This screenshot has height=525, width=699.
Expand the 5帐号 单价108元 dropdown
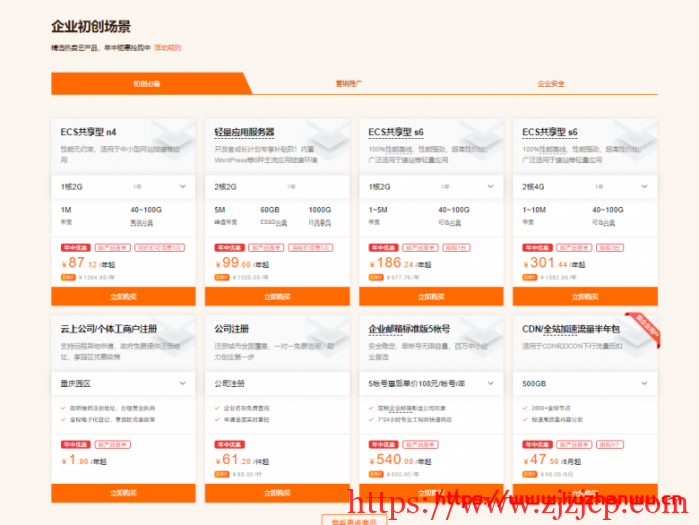(431, 383)
